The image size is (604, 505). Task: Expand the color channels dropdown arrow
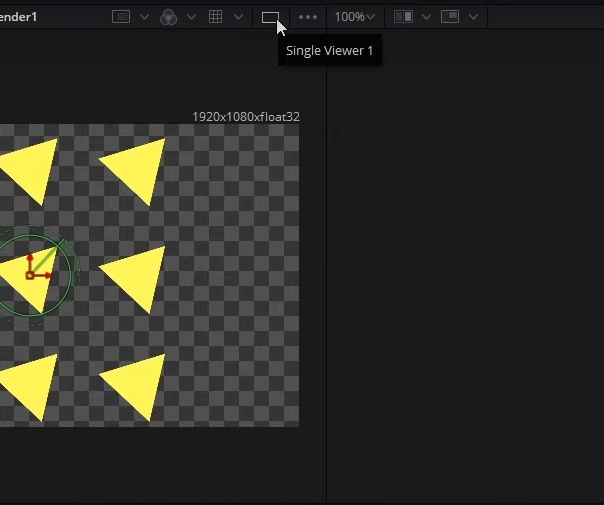pos(191,17)
